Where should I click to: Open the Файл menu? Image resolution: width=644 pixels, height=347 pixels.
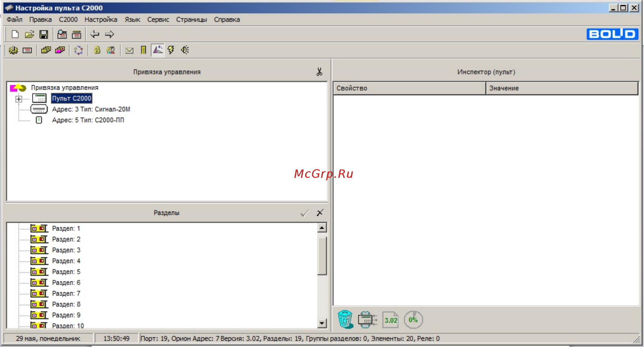coord(14,20)
